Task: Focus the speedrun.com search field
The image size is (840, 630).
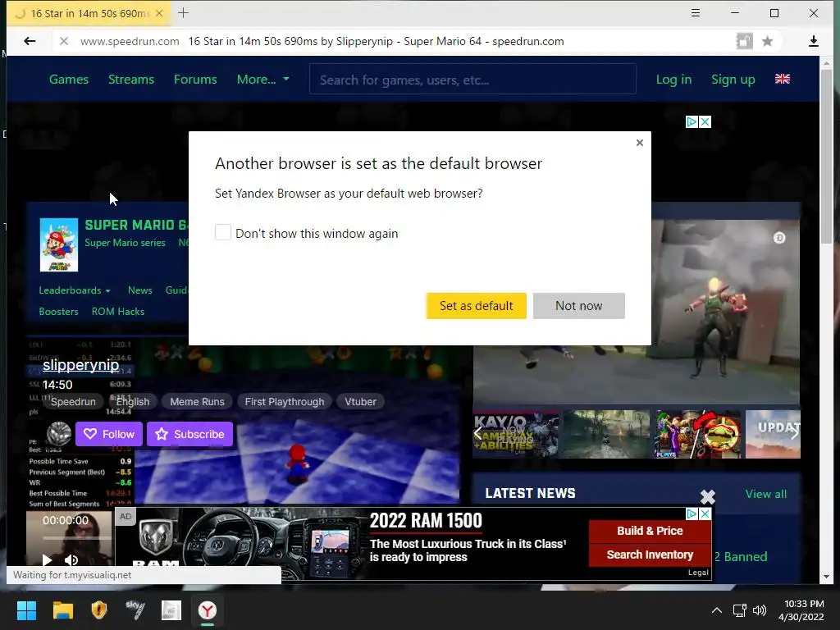Action: point(472,80)
